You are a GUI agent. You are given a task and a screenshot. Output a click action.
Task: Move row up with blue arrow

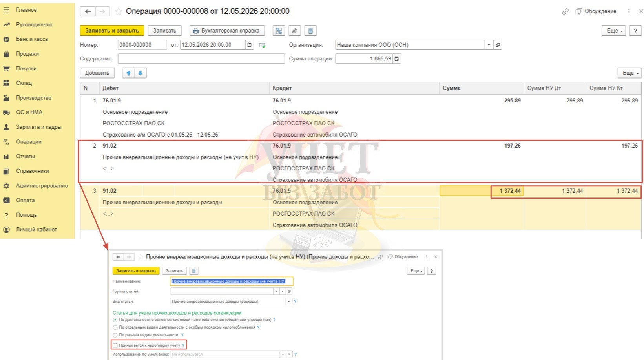pos(128,73)
